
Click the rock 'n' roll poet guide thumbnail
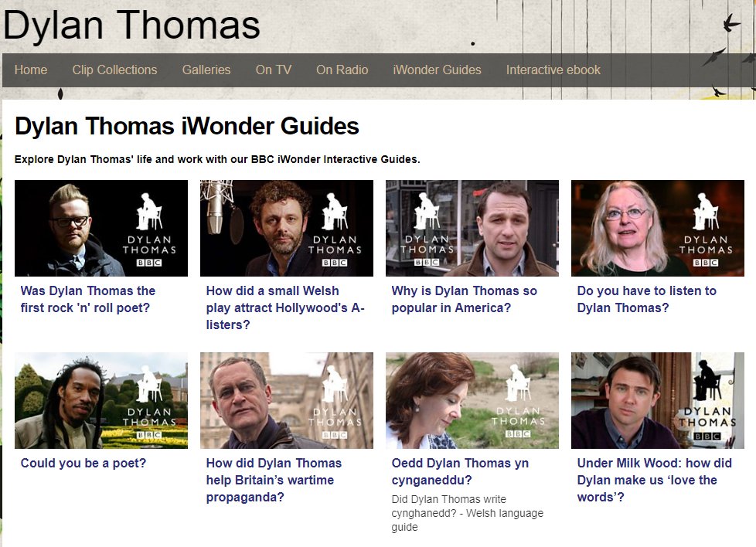click(x=101, y=229)
